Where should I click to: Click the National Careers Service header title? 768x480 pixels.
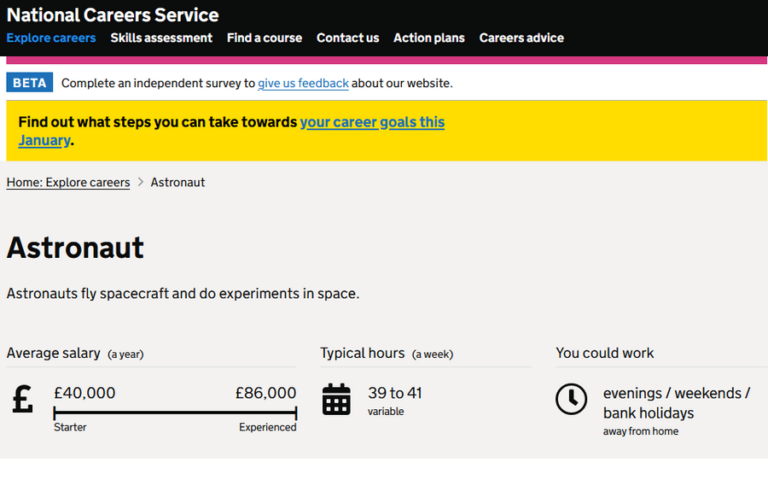coord(112,15)
